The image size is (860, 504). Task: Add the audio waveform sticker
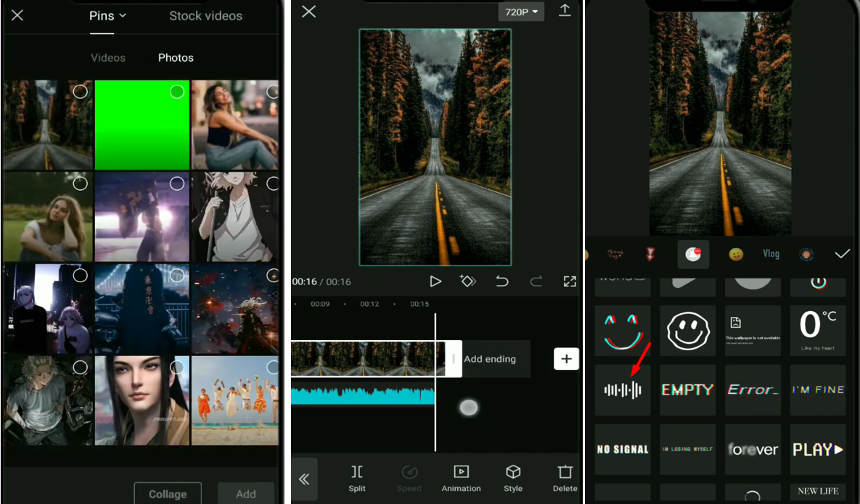(x=623, y=390)
